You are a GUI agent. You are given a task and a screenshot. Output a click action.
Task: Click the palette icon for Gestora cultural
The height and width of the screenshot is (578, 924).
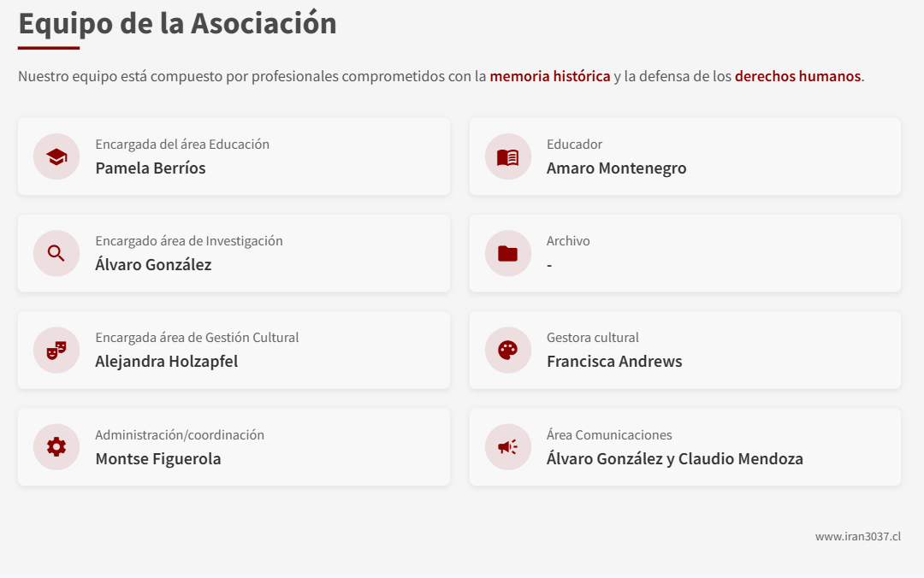pos(508,350)
